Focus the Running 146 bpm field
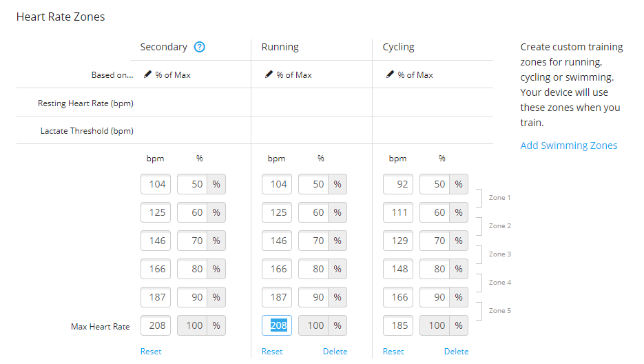Viewport: 644px width, 364px height. [x=277, y=241]
